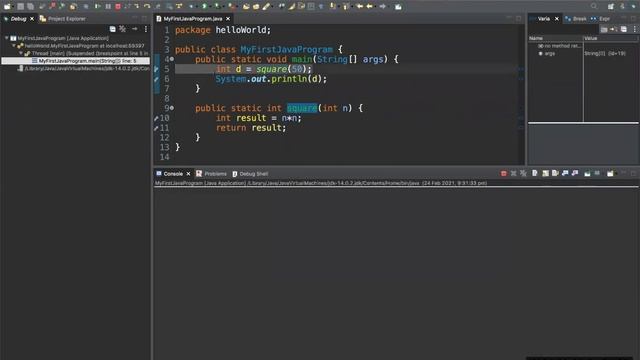Click the Name column header in Variables

coord(556,38)
